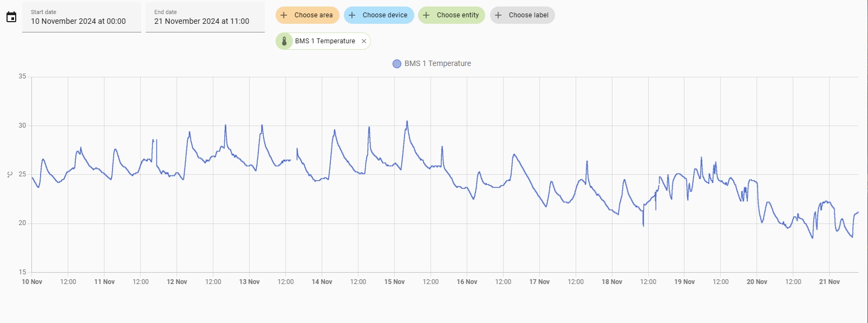Click the End date field

point(205,18)
